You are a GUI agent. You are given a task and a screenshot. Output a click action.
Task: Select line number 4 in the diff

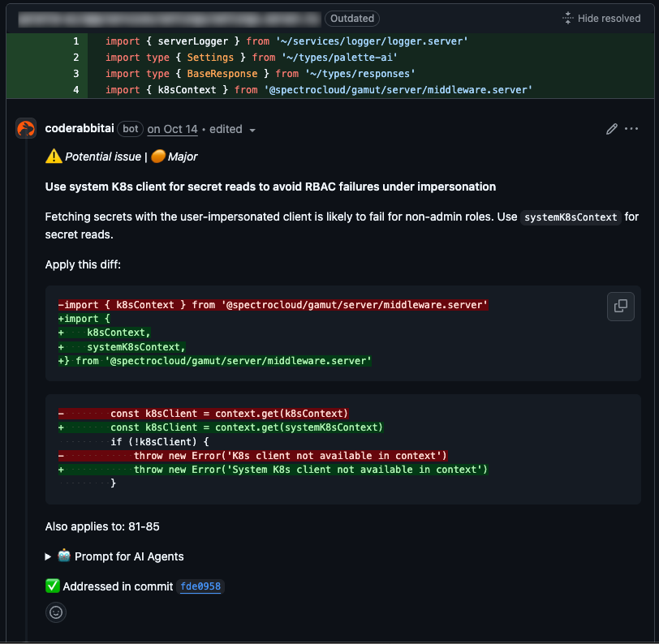coord(75,89)
